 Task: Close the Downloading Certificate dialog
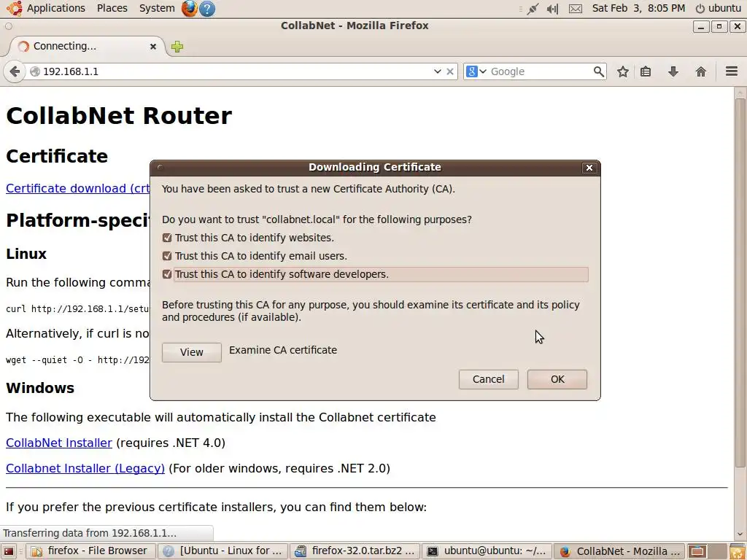coord(589,168)
